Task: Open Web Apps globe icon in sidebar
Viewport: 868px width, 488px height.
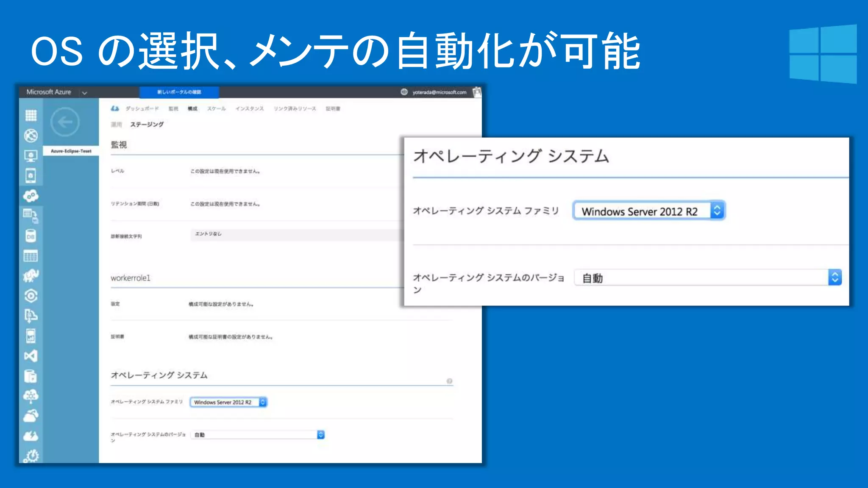Action: (31, 136)
